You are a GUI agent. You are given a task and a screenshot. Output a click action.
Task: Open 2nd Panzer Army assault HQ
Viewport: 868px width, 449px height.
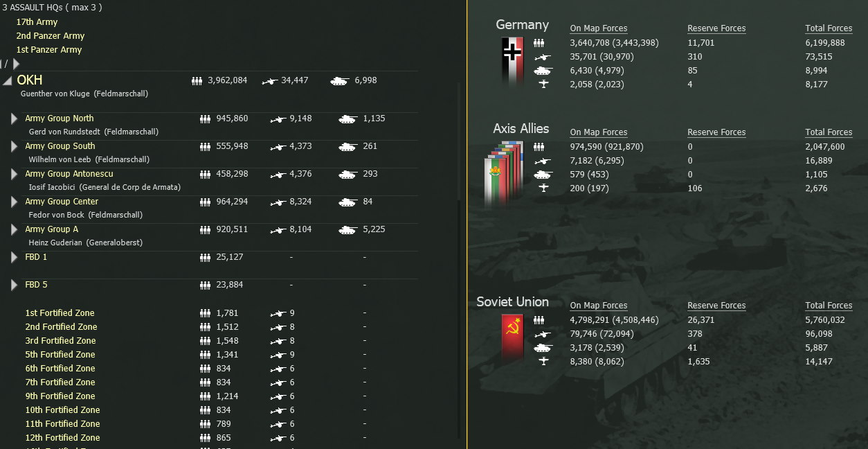pyautogui.click(x=51, y=36)
